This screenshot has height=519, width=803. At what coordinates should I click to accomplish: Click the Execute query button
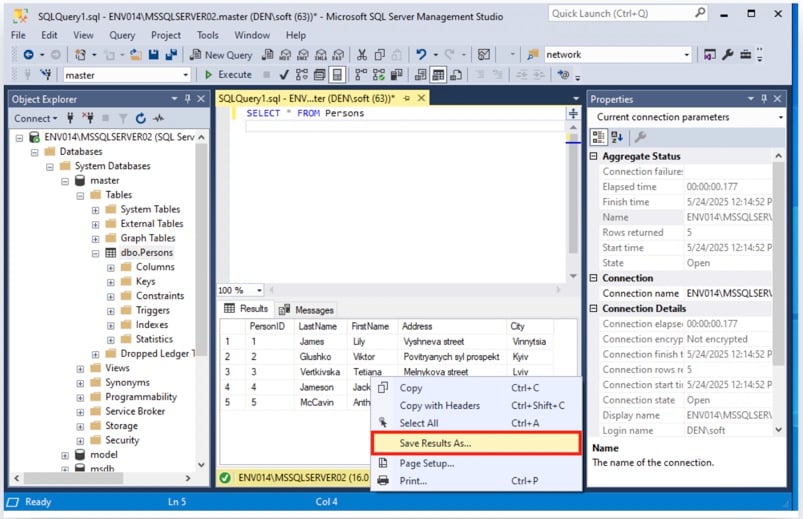click(228, 75)
